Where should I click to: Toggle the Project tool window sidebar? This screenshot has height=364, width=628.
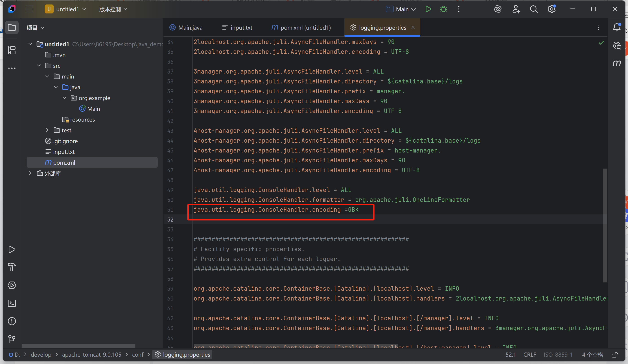pyautogui.click(x=12, y=27)
